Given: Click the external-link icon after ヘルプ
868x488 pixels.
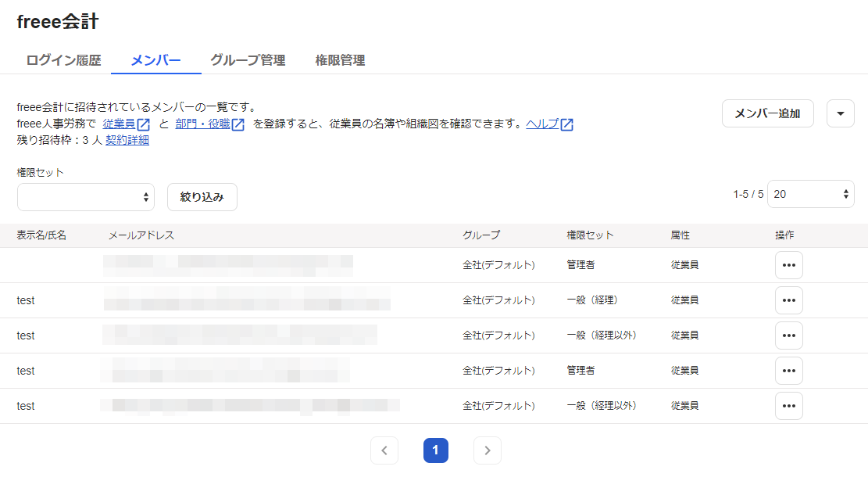Looking at the screenshot, I should pos(567,124).
